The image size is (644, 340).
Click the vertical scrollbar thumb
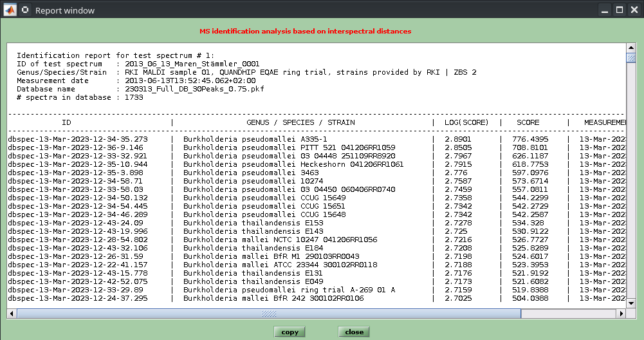click(631, 59)
